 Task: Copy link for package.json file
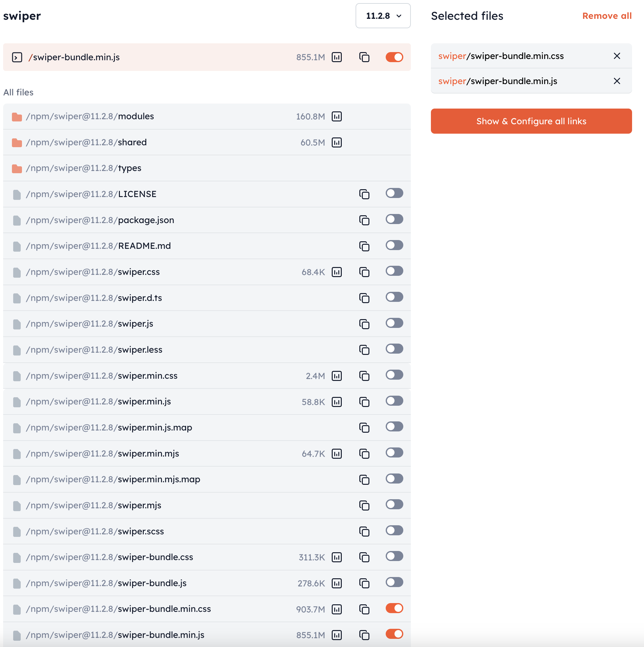click(364, 220)
